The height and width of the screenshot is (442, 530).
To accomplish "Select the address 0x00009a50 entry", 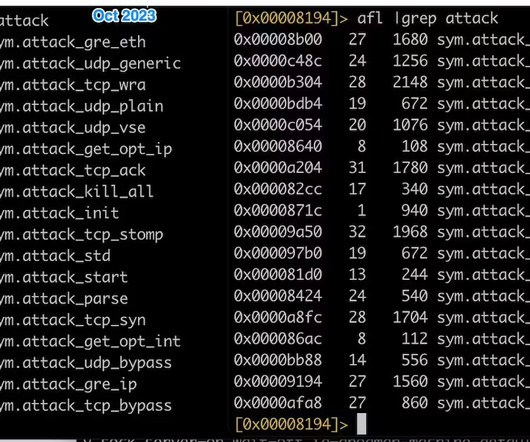I will (278, 232).
